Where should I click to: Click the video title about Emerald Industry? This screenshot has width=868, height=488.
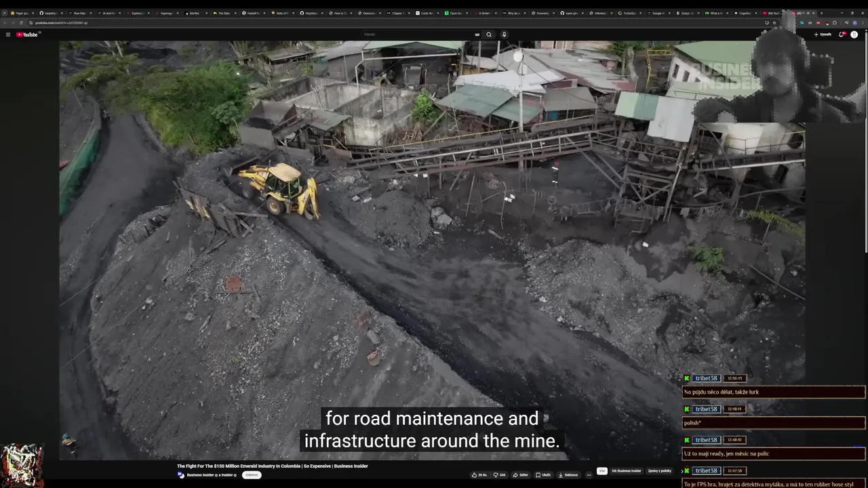pyautogui.click(x=273, y=466)
